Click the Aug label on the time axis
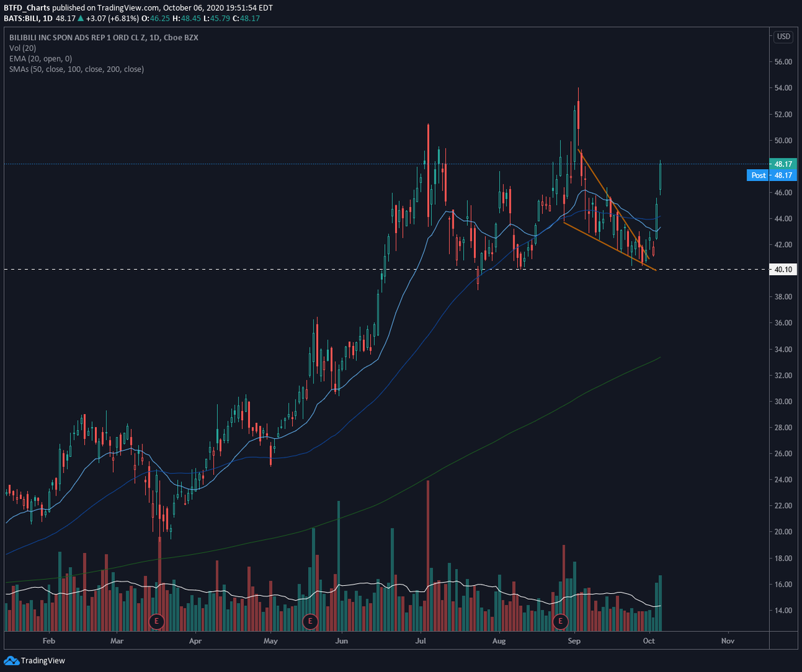The image size is (802, 672). 500,641
